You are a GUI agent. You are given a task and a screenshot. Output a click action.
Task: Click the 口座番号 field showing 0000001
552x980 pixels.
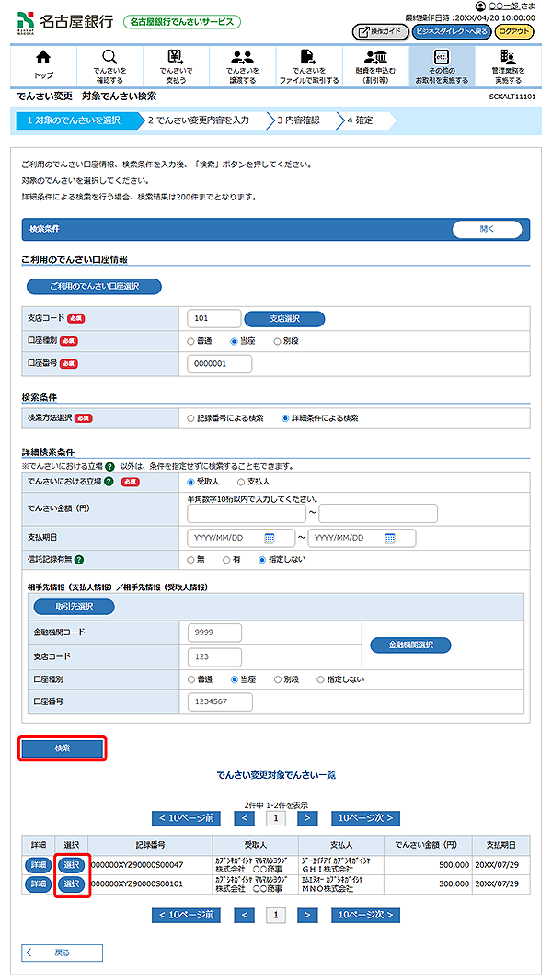(219, 364)
